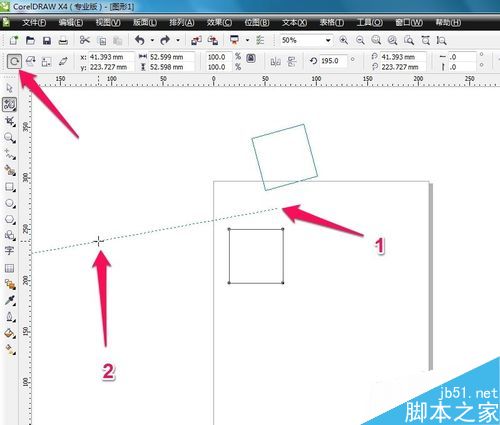Select the Polygon tool
The image size is (500, 425).
point(10,219)
